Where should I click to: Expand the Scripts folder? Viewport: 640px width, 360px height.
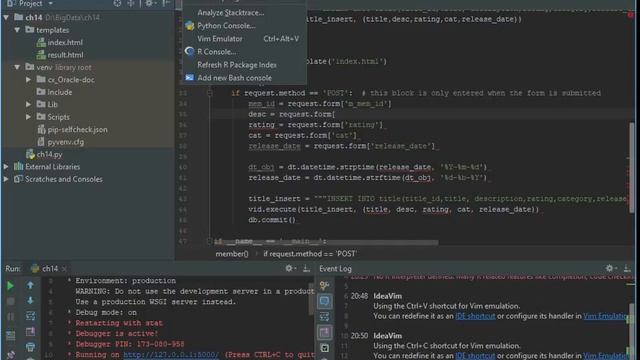pyautogui.click(x=29, y=117)
